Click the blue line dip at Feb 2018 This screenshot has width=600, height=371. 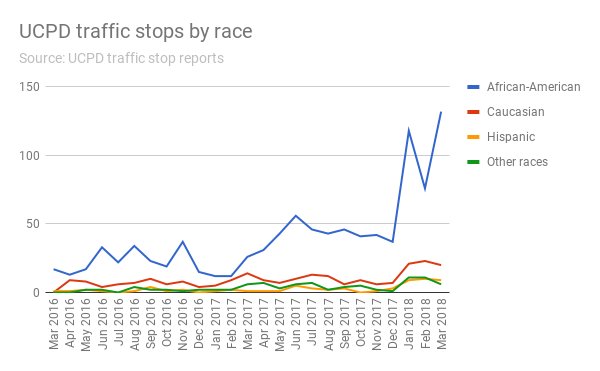tap(425, 189)
